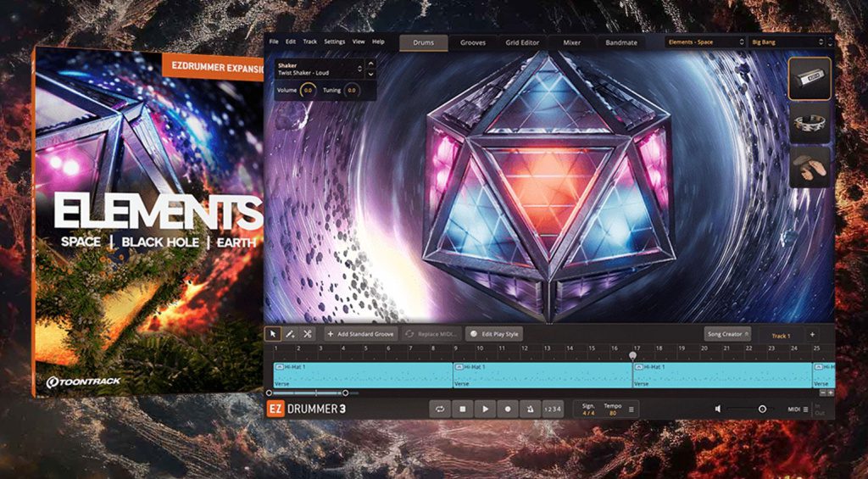Start playback with the Play button
This screenshot has height=479, width=868.
[x=485, y=409]
